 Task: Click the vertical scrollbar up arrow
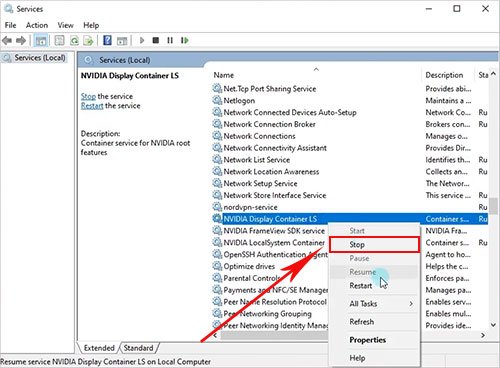pos(494,74)
